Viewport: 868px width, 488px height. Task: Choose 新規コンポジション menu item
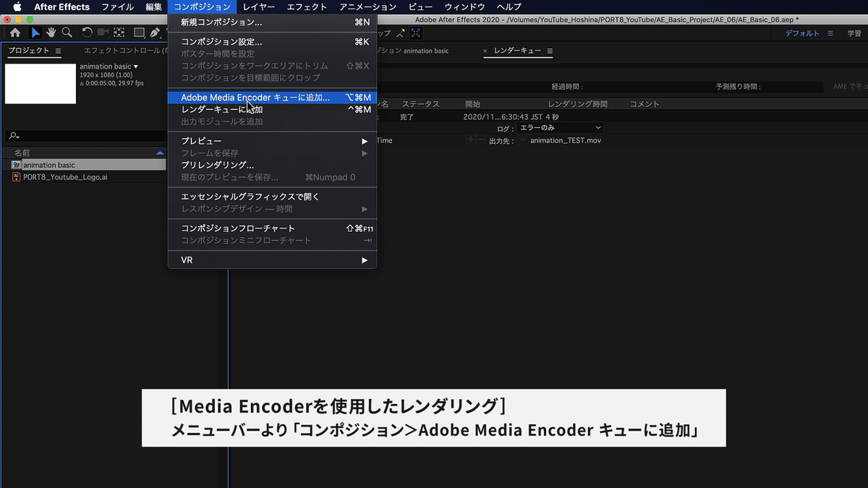(x=272, y=22)
